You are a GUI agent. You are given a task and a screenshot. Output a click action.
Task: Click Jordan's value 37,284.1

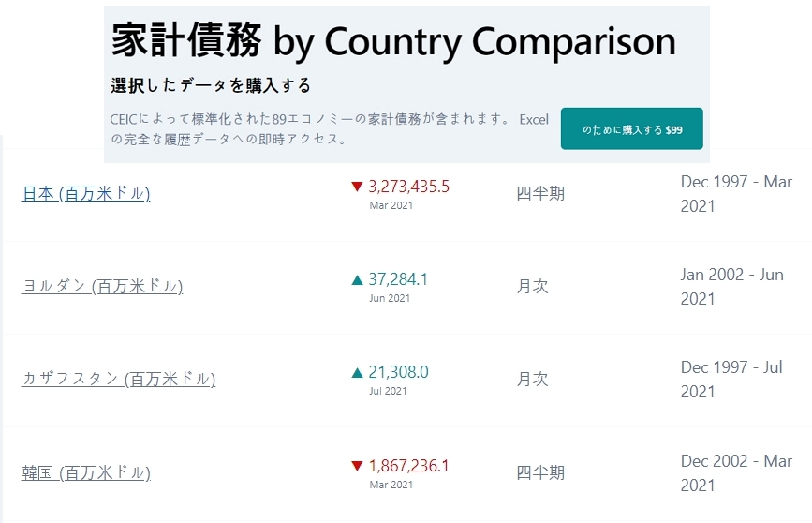pos(398,279)
